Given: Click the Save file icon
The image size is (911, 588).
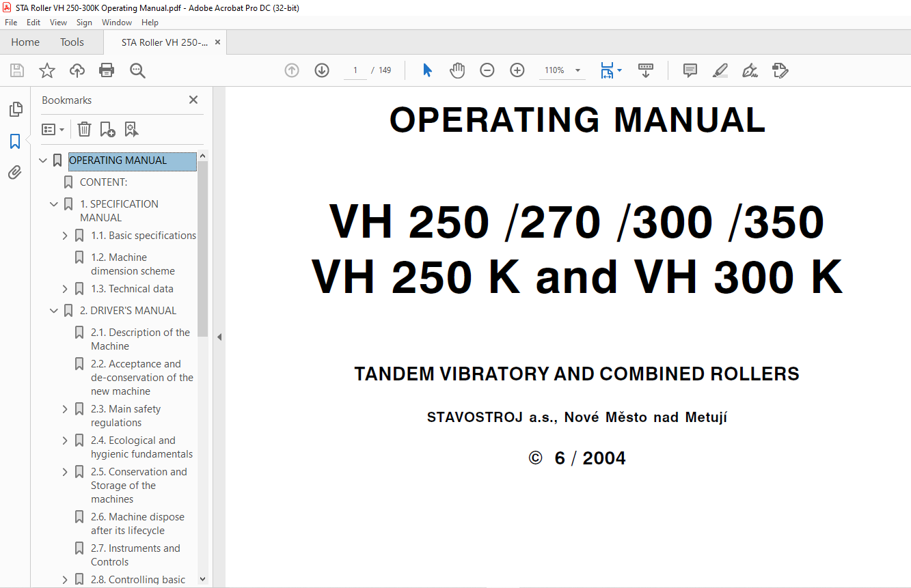Looking at the screenshot, I should [17, 70].
